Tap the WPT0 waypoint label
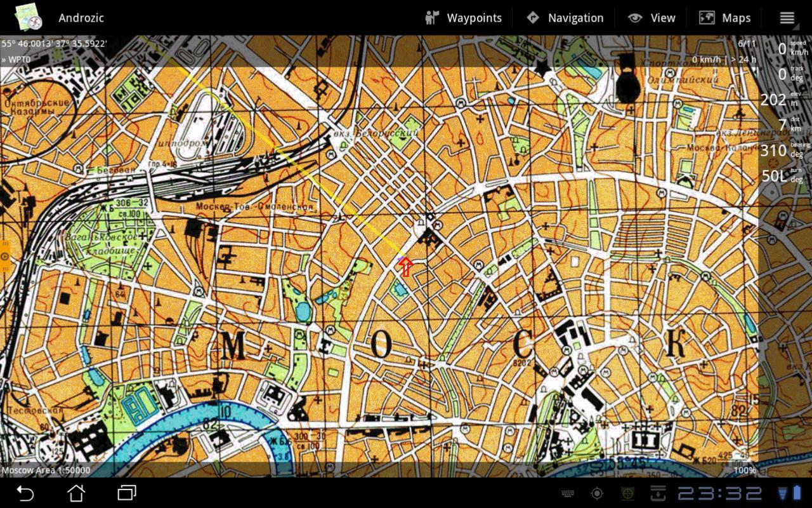Image resolution: width=812 pixels, height=508 pixels. (x=16, y=59)
